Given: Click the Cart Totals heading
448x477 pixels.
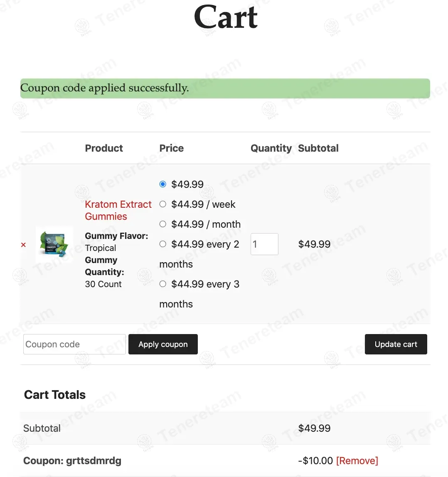Looking at the screenshot, I should point(55,395).
